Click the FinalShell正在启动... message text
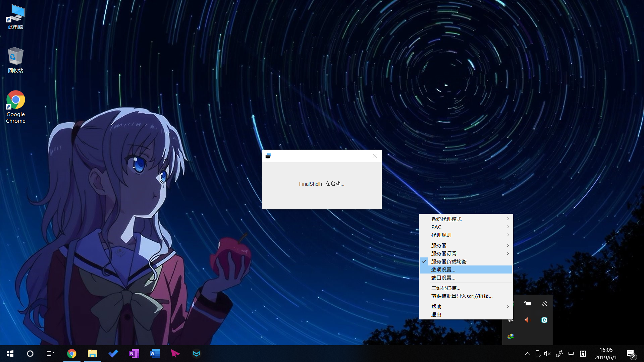Screen dimensions: 644x362 321,184
